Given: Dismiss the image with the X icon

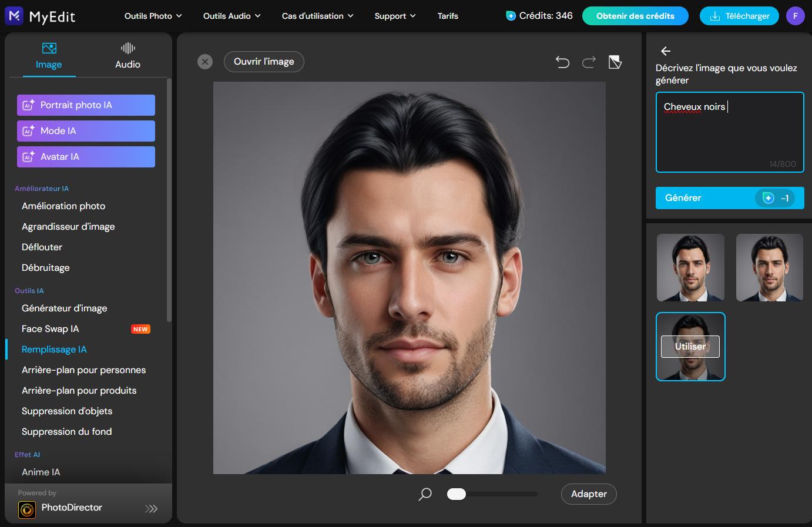Looking at the screenshot, I should 204,61.
